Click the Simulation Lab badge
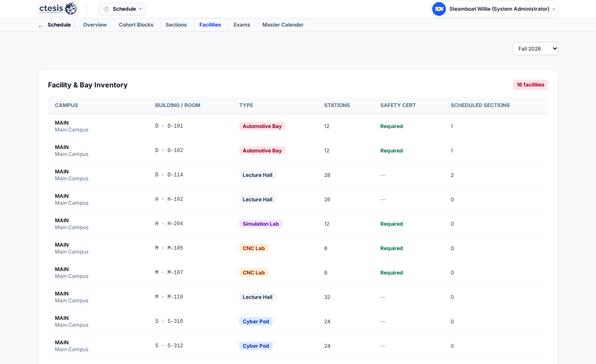Viewport: 596px width, 364px height. (x=261, y=224)
